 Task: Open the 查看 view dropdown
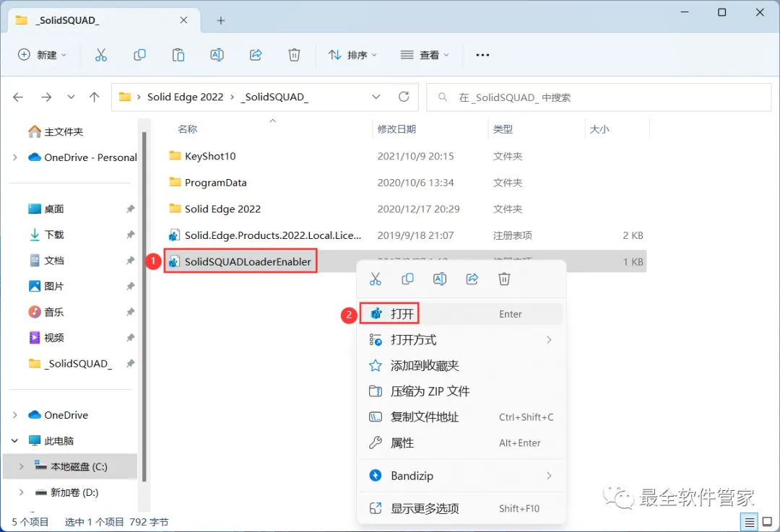tap(425, 55)
